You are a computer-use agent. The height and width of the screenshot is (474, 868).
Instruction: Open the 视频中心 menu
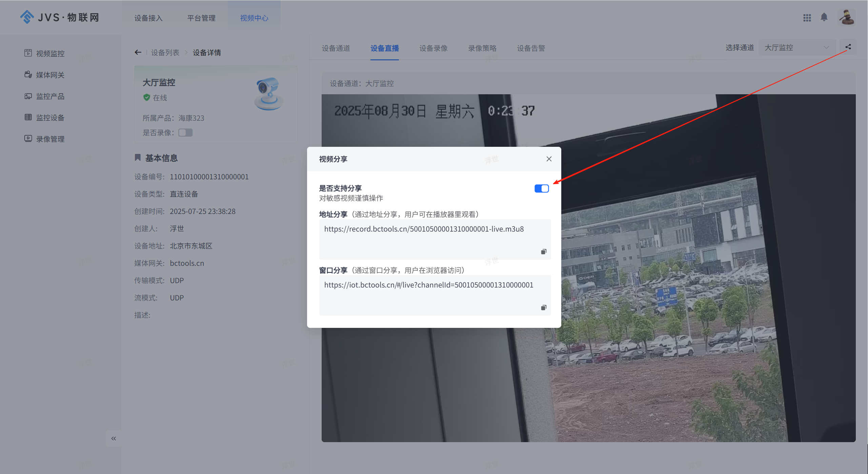pos(254,18)
